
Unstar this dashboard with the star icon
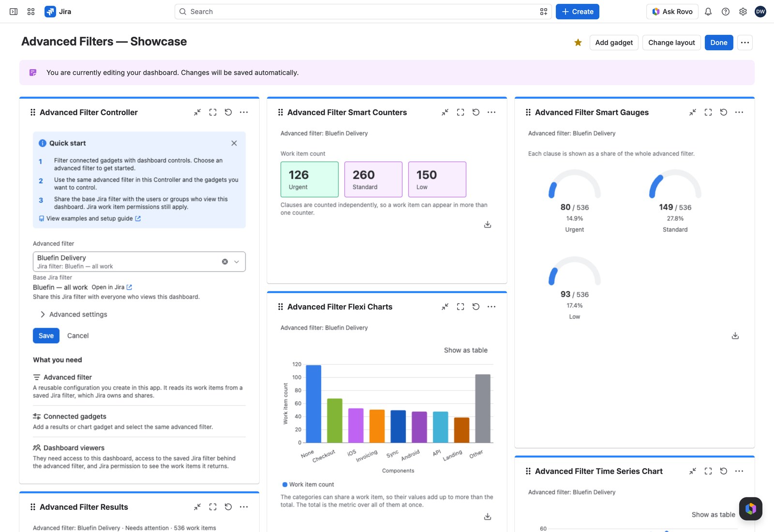point(578,43)
